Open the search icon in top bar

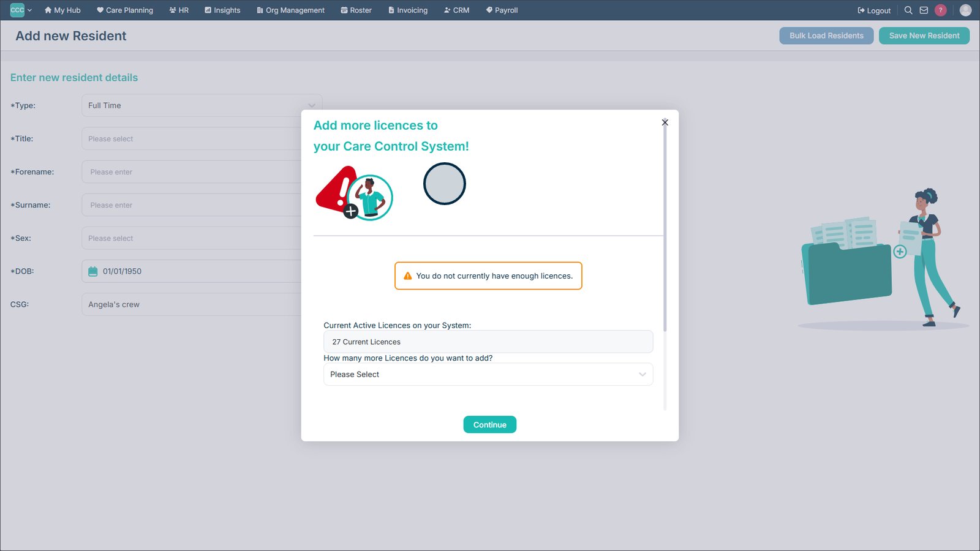tap(908, 10)
